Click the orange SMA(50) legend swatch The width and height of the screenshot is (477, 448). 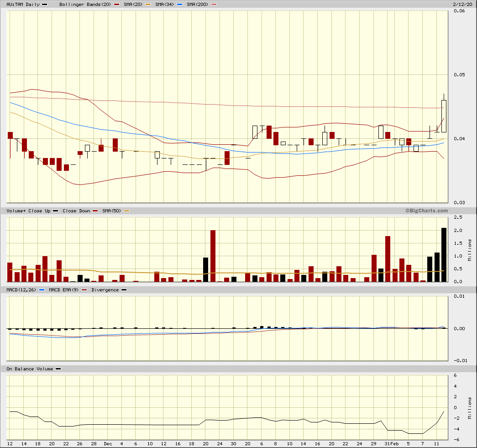point(126,211)
